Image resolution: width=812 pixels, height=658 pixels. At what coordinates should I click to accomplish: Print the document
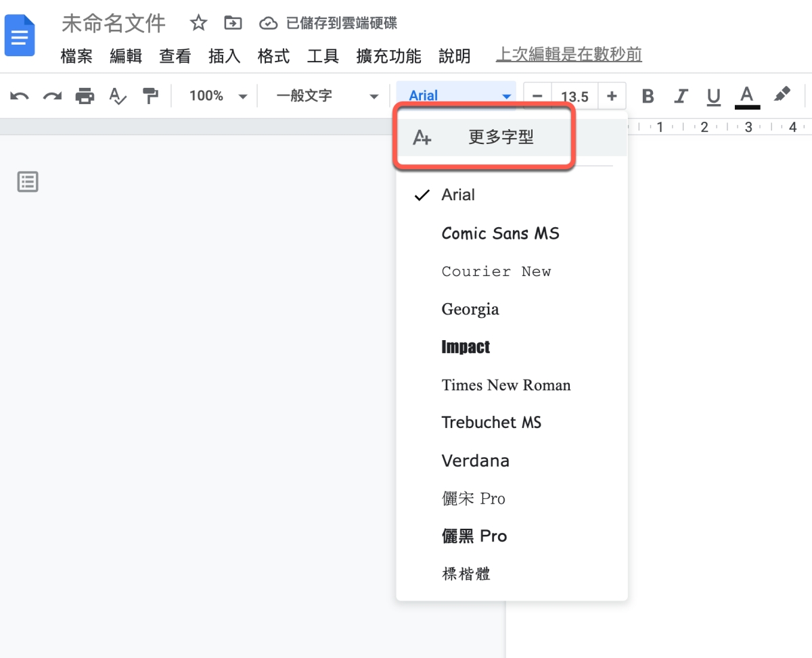pyautogui.click(x=85, y=96)
